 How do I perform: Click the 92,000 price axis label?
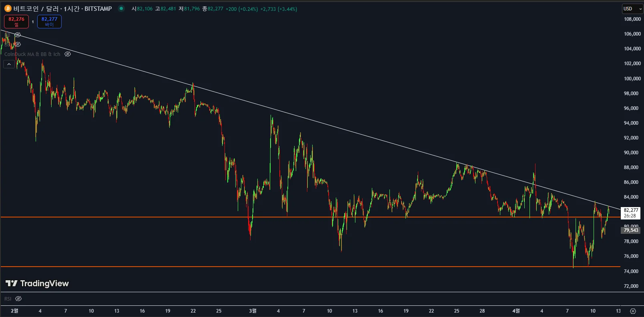[631, 138]
